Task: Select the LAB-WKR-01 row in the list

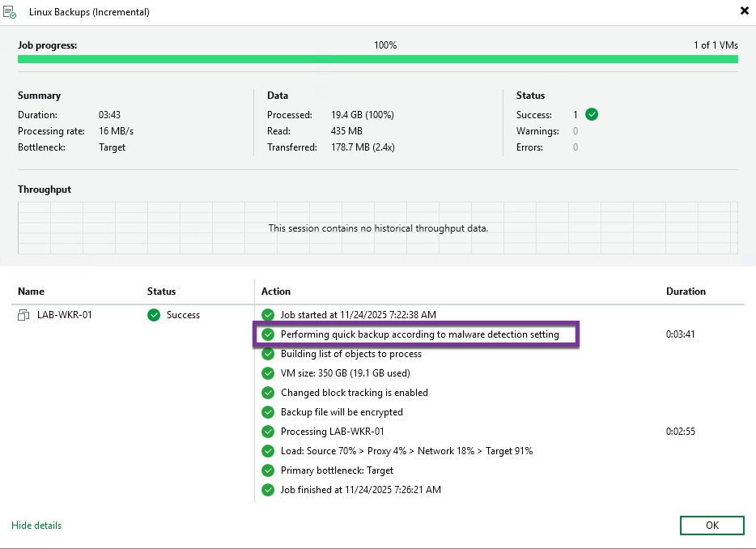Action: click(65, 315)
